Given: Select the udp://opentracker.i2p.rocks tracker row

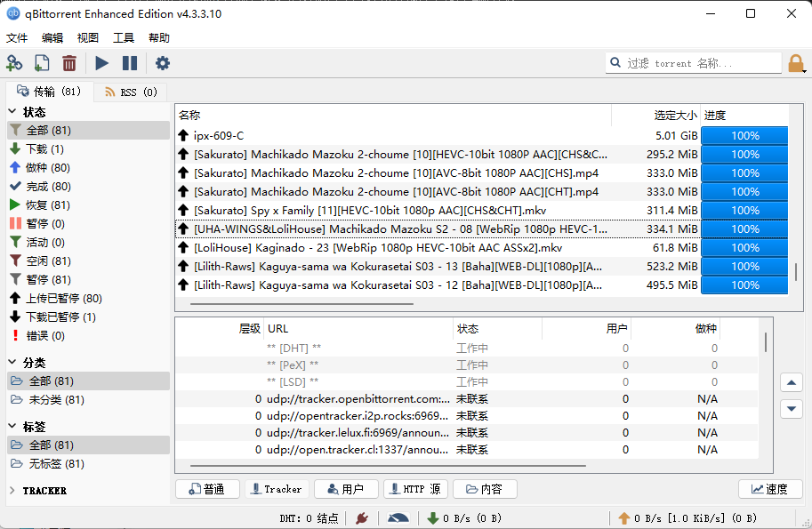Looking at the screenshot, I should click(467, 416).
